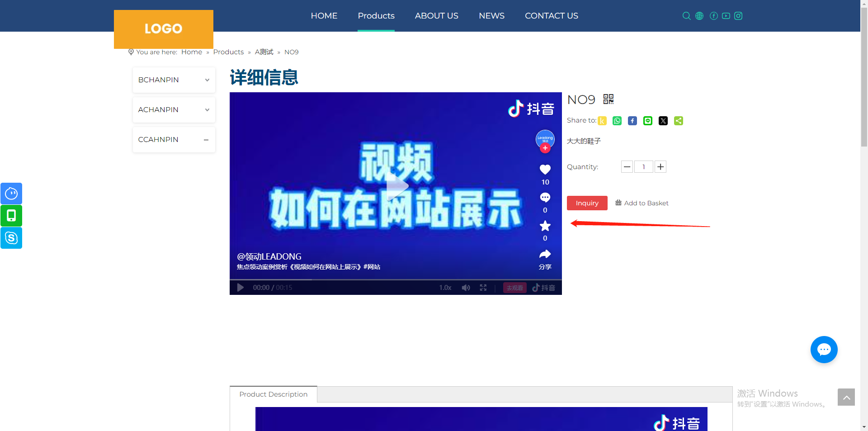Switch to the Product Description tab
The height and width of the screenshot is (431, 868).
click(x=273, y=394)
